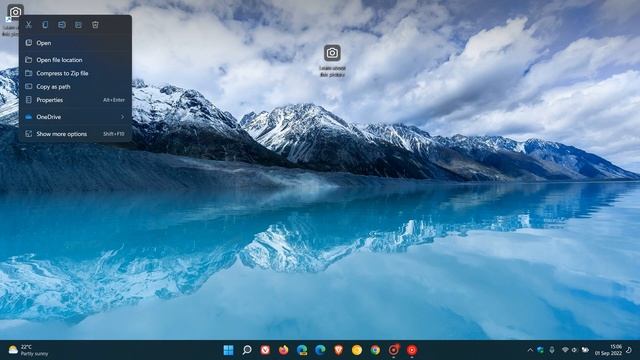Launch Google Chrome from the taskbar
The height and width of the screenshot is (360, 640).
[375, 350]
